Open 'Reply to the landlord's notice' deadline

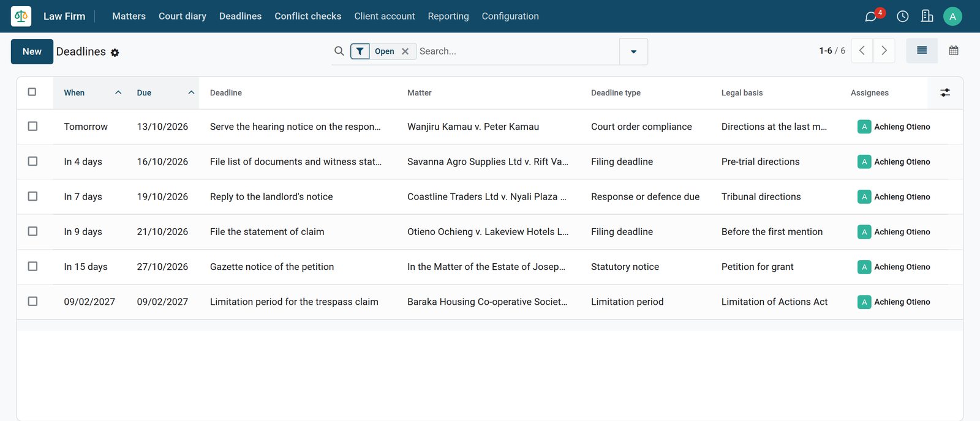coord(271,196)
